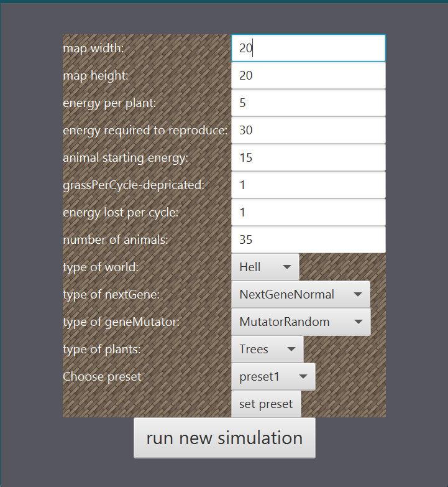The width and height of the screenshot is (448, 487).
Task: Click the animal starting energy field
Action: click(x=308, y=157)
